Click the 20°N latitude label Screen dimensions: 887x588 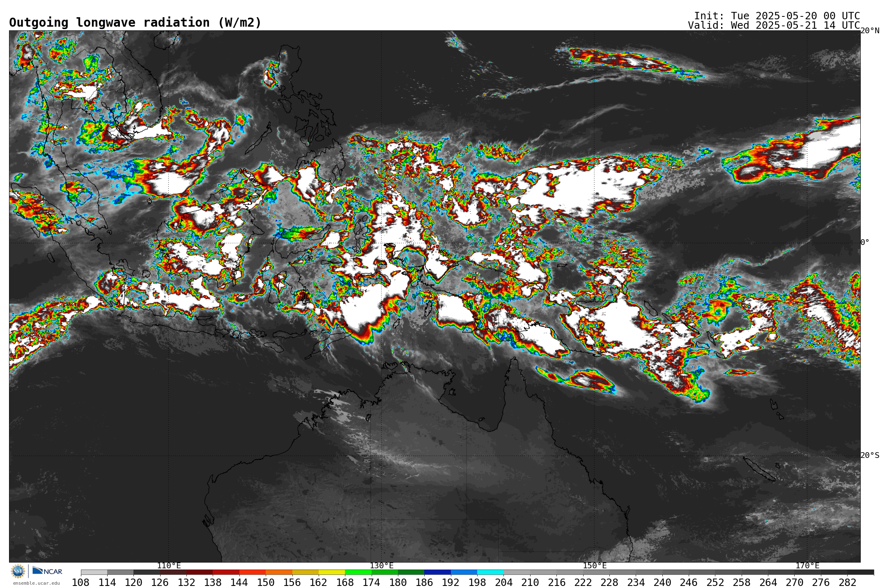[x=870, y=31]
